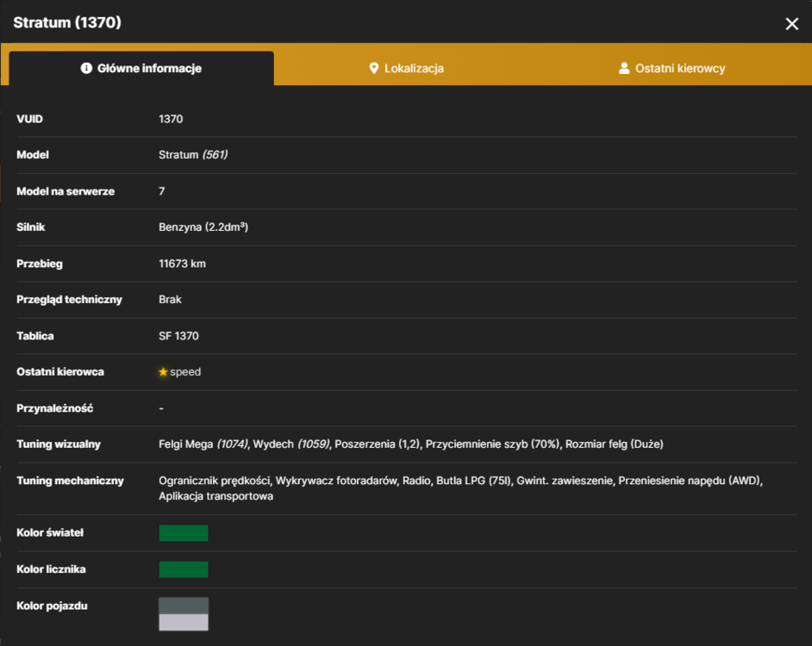The width and height of the screenshot is (812, 646).
Task: Click the Stratum (1370) dialog title
Action: point(67,22)
